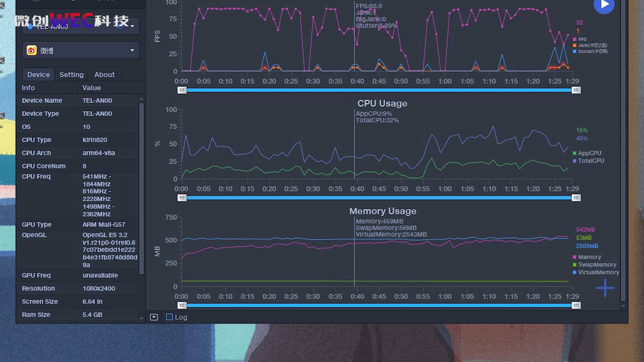Toggle VirtualMemory series in the legend
The height and width of the screenshot is (362, 644).
point(596,273)
